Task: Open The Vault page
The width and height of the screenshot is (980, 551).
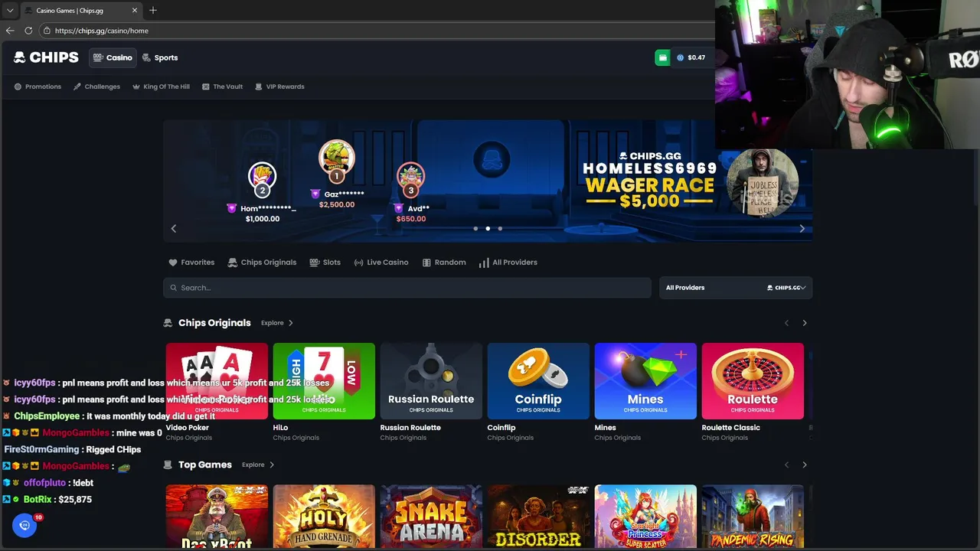Action: 222,86
